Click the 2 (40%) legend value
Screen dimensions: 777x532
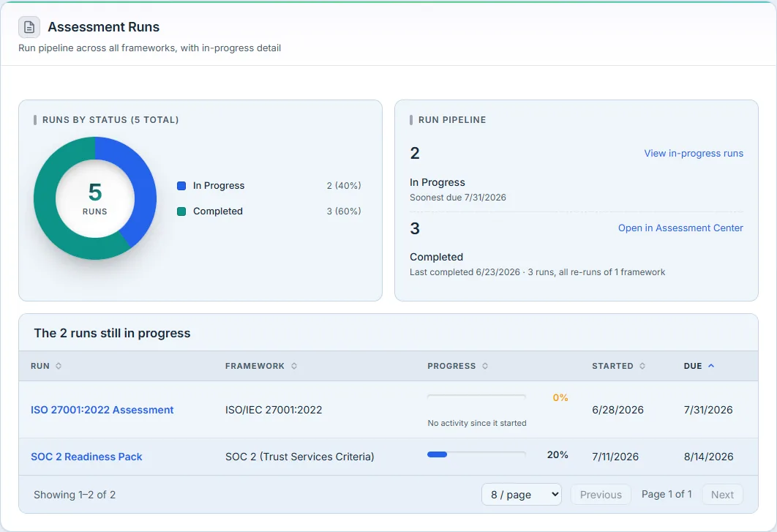[x=343, y=185]
